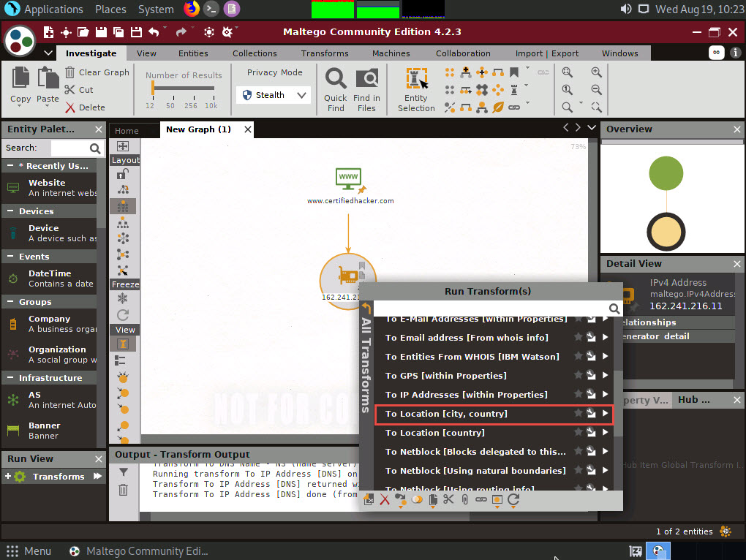Click the www.certifiedhacker.com website node
The width and height of the screenshot is (746, 560).
348,180
